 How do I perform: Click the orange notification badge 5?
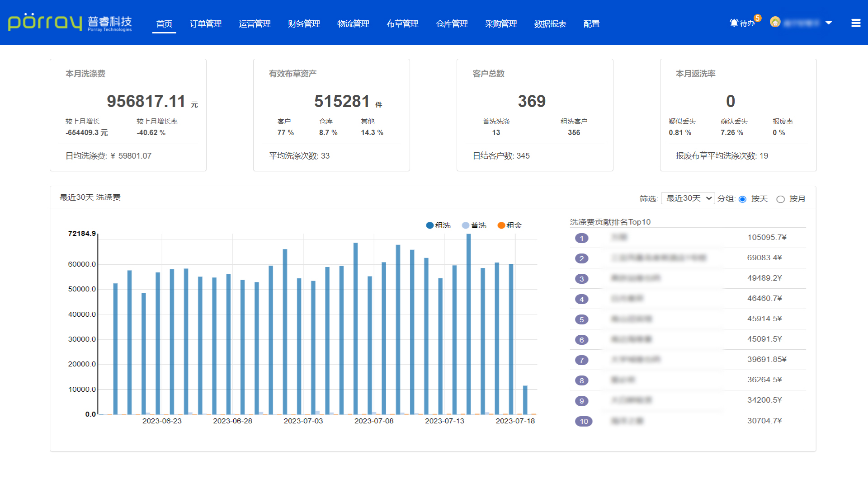[x=758, y=18]
